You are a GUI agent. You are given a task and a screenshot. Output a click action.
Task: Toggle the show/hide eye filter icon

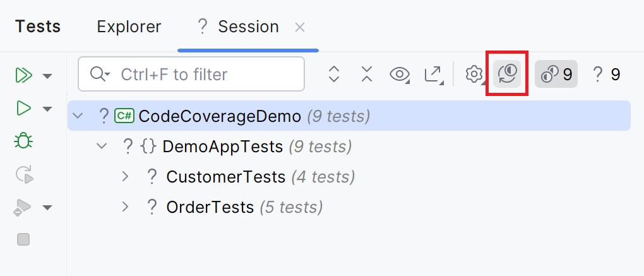click(400, 75)
